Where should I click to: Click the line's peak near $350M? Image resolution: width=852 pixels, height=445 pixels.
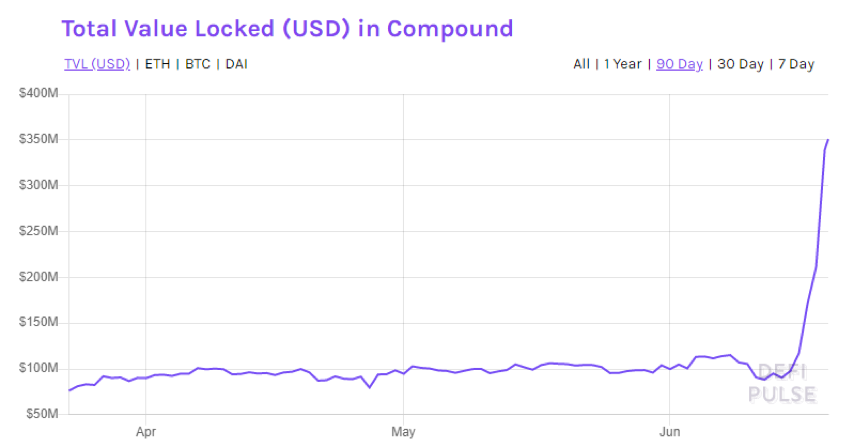tap(829, 140)
